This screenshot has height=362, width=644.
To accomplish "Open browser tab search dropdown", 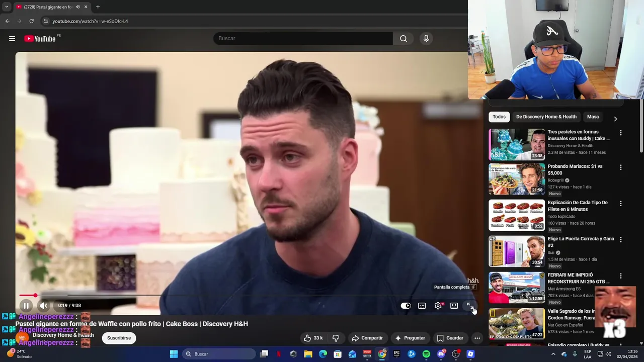I will coord(7,7).
